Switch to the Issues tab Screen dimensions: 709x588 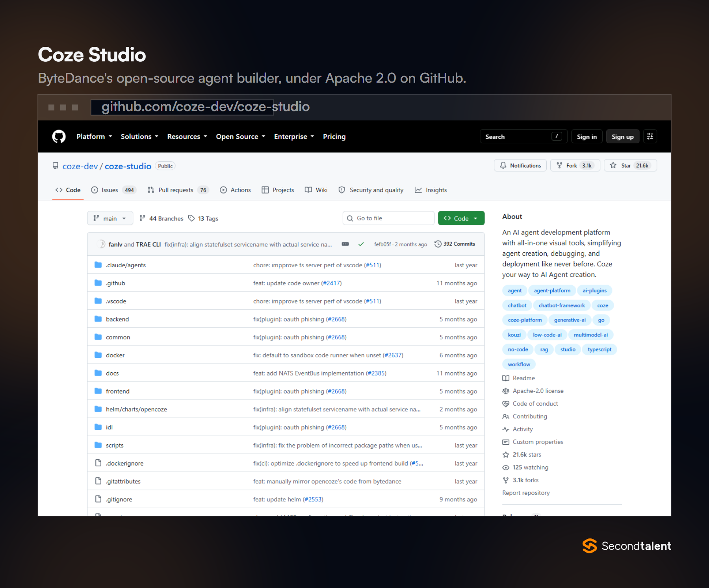pos(113,190)
